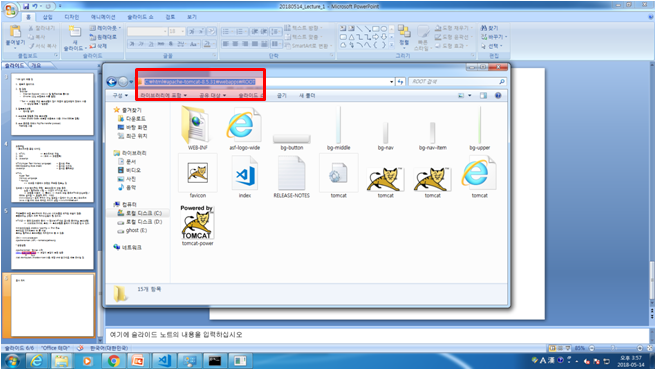This screenshot has height=370, width=656.
Task: Toggle preview pane in Explorer toolbar
Action: 483,95
